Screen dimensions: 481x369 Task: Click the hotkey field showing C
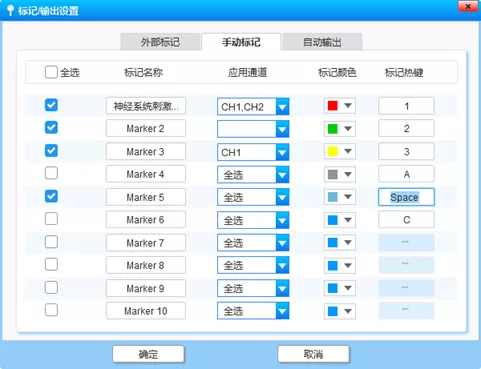click(406, 220)
